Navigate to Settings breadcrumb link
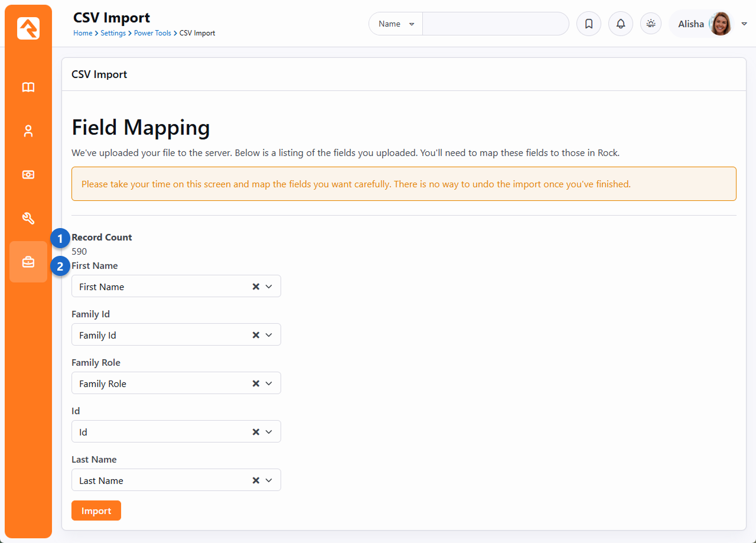This screenshot has height=543, width=756. pos(113,33)
